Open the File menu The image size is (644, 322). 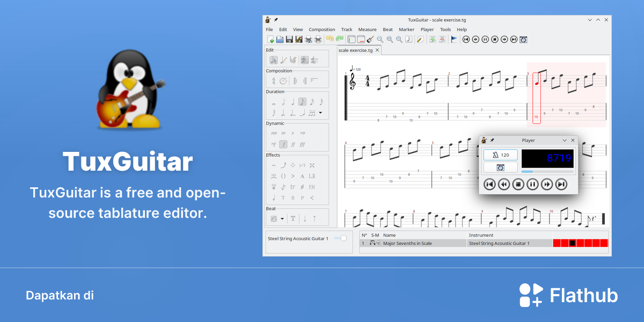click(269, 30)
